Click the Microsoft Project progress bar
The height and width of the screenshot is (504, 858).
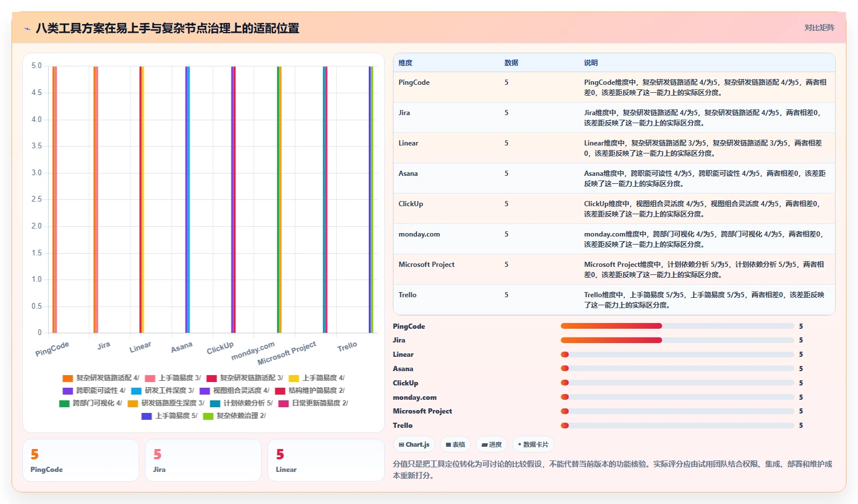pos(677,411)
